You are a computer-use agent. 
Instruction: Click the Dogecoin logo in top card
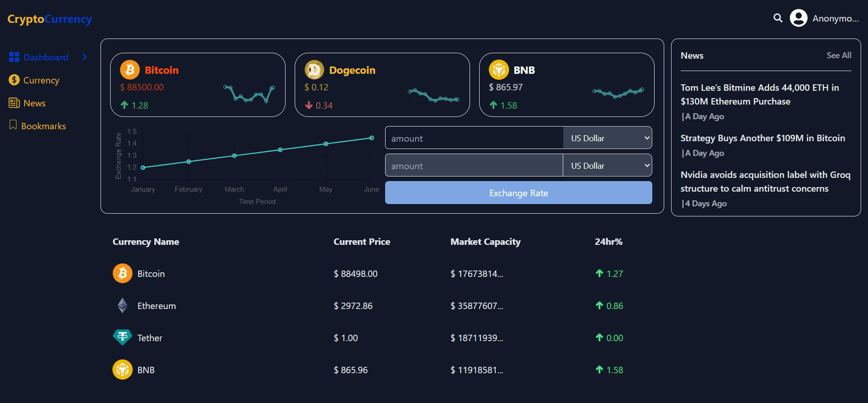[x=314, y=70]
